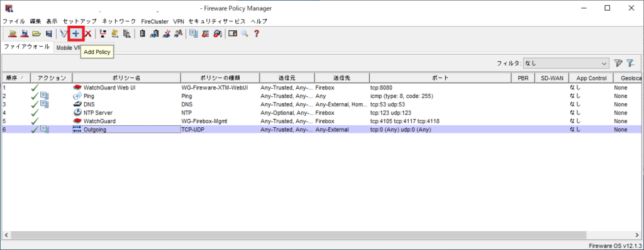The height and width of the screenshot is (250, 644).
Task: Sort by the 送信先 column header
Action: [342, 77]
